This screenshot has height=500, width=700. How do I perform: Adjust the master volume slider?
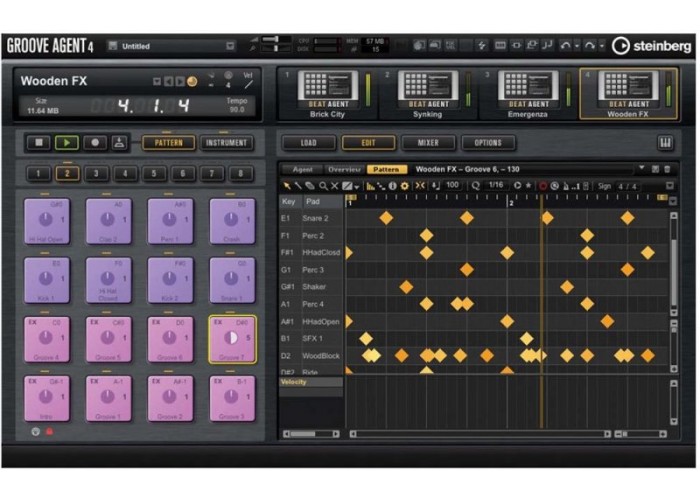[x=276, y=40]
